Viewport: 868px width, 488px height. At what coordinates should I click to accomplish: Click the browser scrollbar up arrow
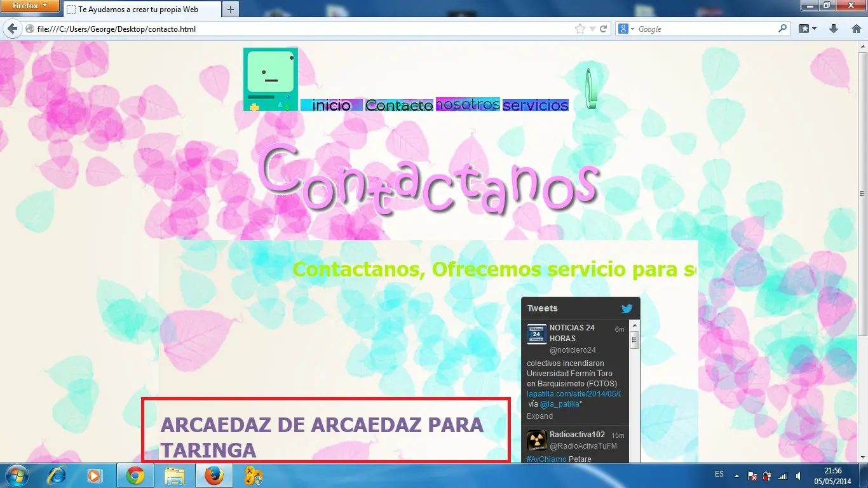862,46
